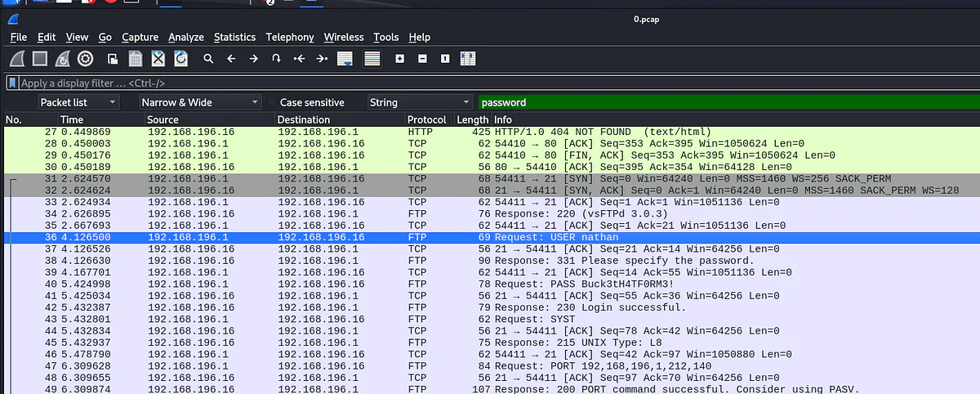This screenshot has height=394, width=980.
Task: Select packet 36 Request USER nathan
Action: 490,237
